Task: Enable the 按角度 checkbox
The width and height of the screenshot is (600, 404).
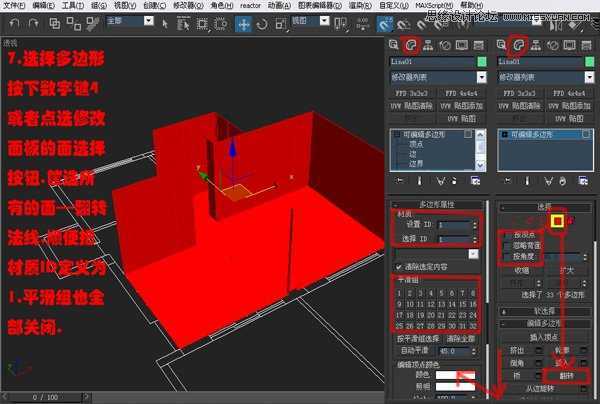Action: (507, 256)
